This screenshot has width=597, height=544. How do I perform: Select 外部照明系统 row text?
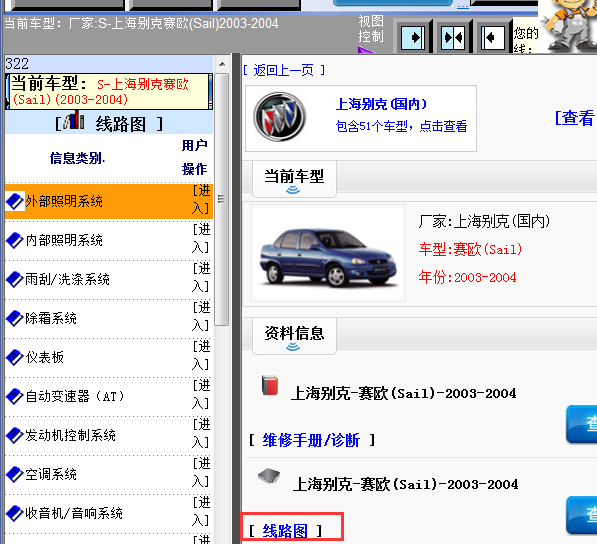pyautogui.click(x=64, y=201)
